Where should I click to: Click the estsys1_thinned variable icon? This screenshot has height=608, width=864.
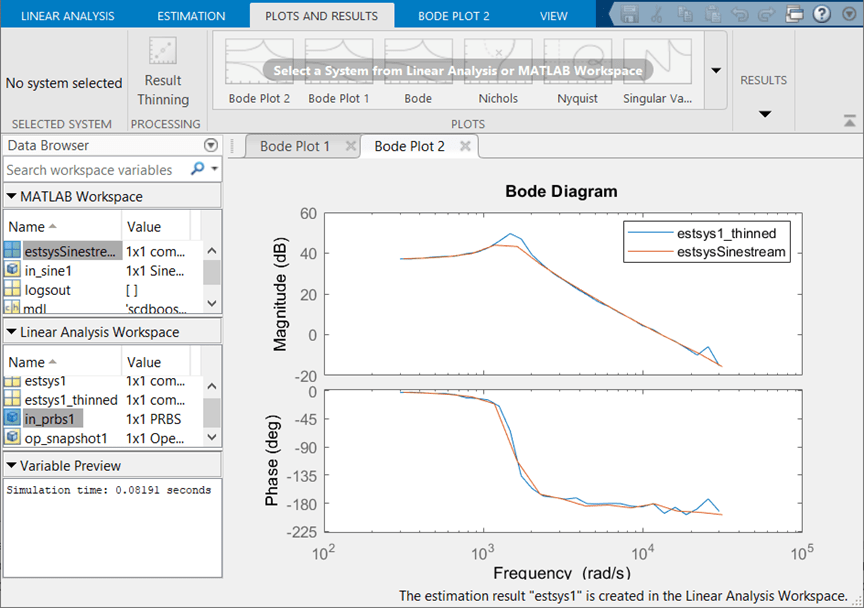[12, 399]
